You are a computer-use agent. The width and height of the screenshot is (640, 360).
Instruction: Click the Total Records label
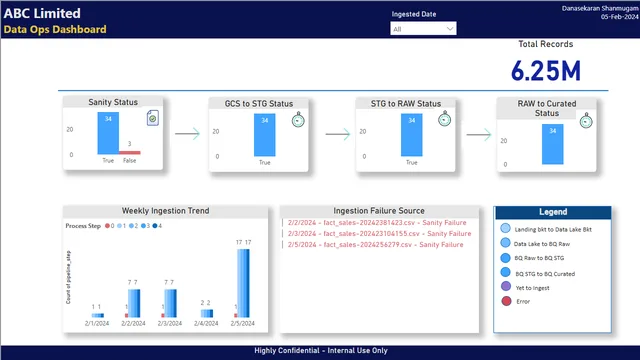[546, 44]
